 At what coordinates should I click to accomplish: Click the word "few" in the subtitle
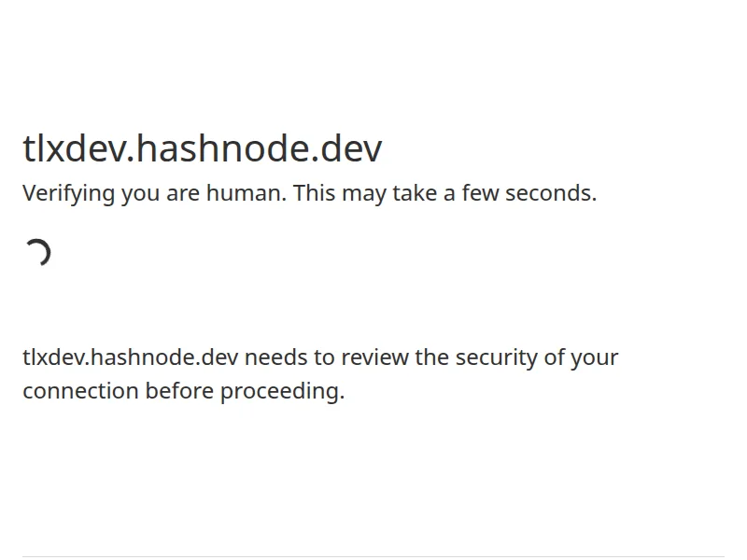479,193
